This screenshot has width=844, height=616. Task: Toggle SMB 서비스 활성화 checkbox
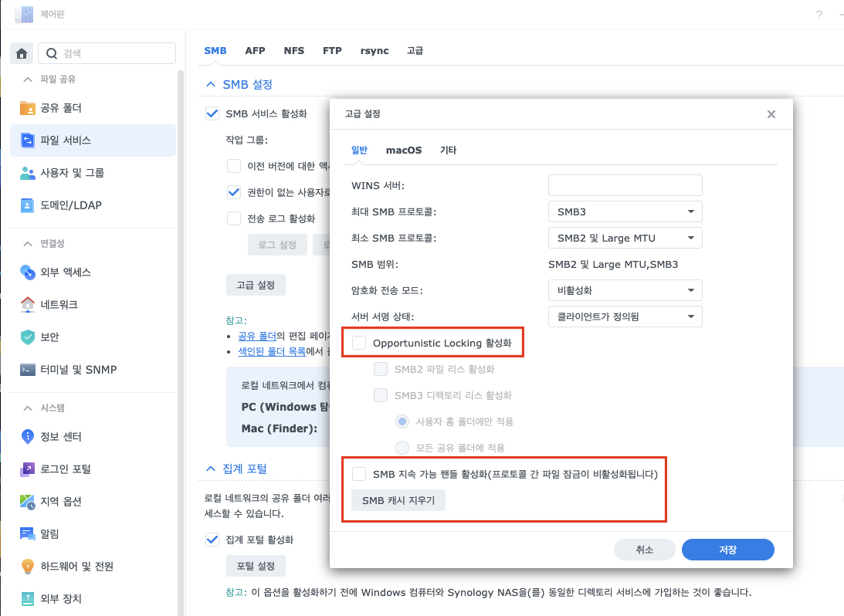(212, 113)
